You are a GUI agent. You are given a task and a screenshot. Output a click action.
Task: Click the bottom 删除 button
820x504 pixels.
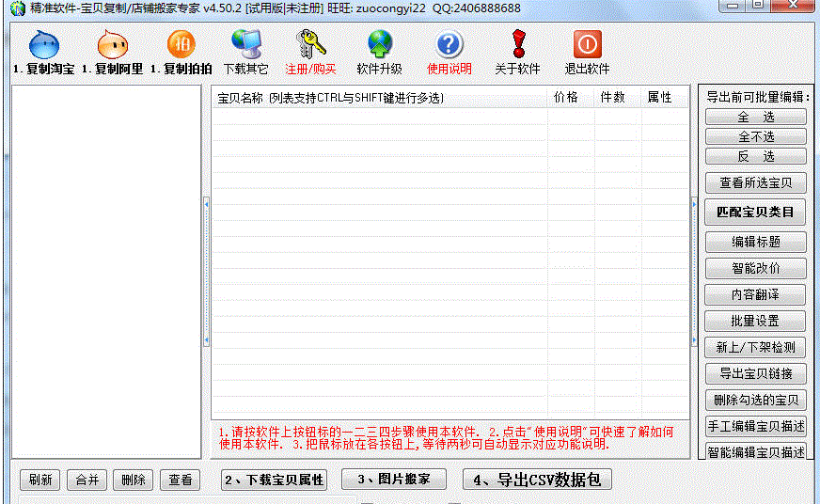pyautogui.click(x=134, y=480)
